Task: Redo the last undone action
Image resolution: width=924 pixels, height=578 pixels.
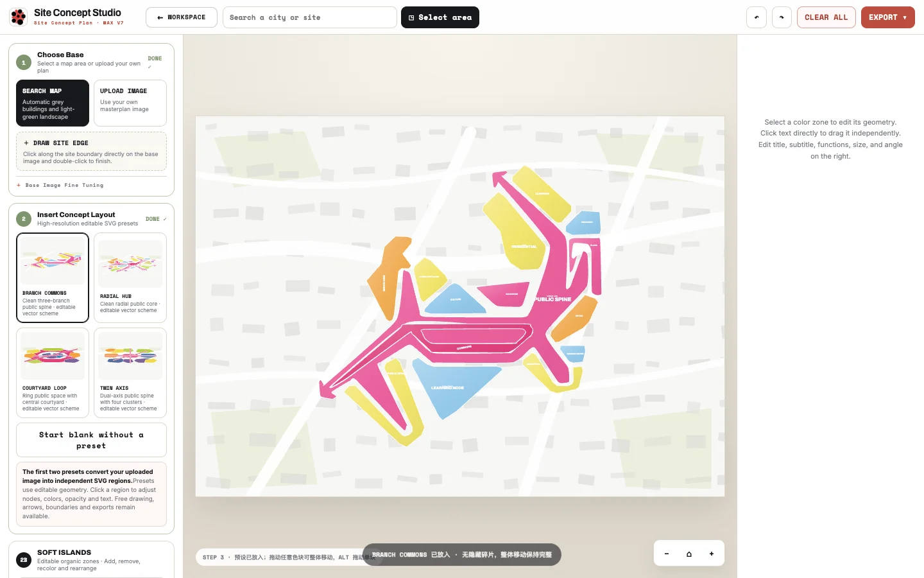Action: click(782, 17)
